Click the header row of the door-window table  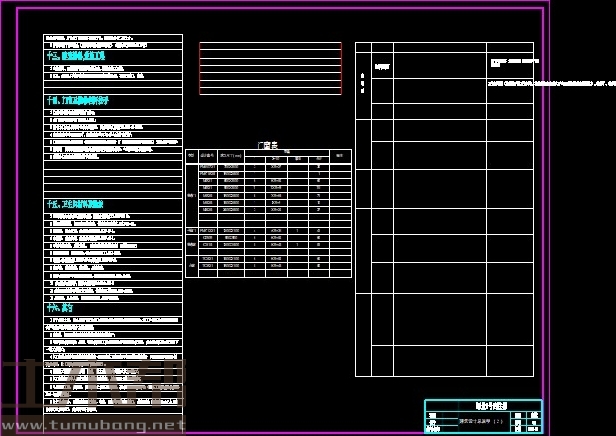269,155
